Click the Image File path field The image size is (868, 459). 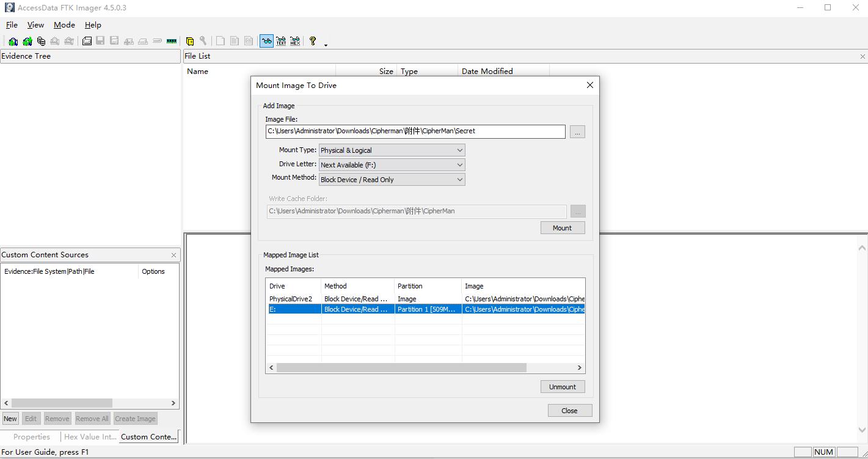(415, 131)
